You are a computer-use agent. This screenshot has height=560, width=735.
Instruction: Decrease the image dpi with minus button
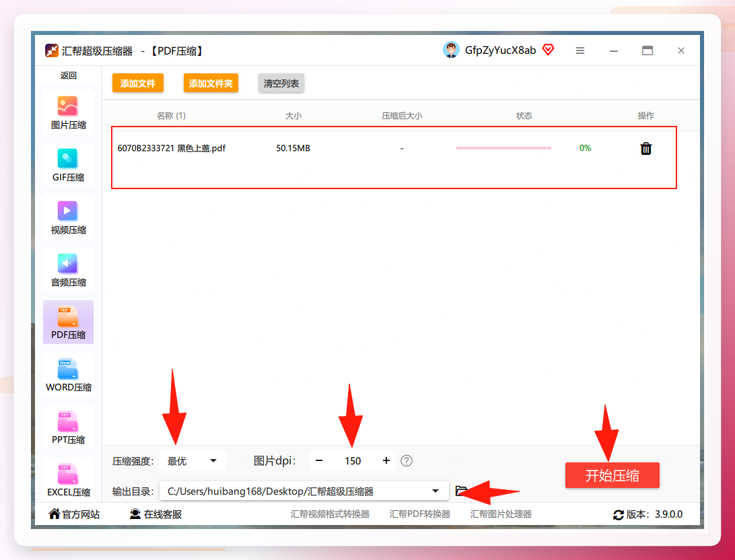pos(319,460)
